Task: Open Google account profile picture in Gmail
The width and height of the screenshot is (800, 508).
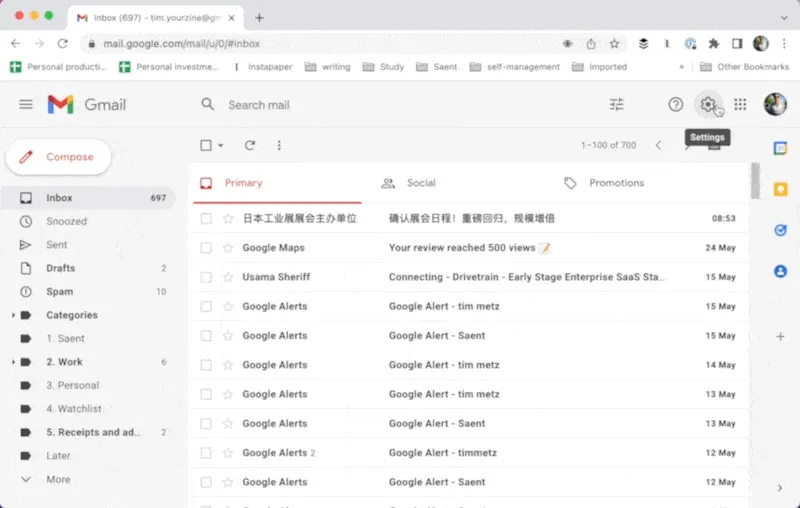Action: [x=775, y=105]
